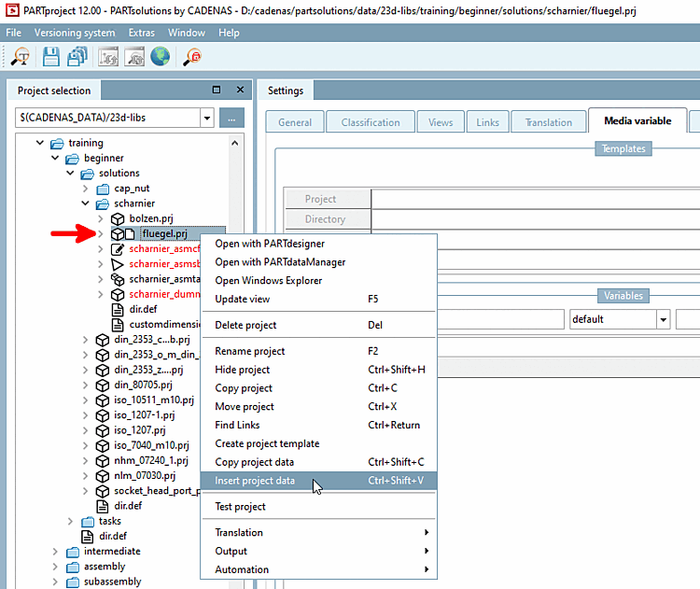This screenshot has width=700, height=589.
Task: Click the Directory field in Templates
Action: click(x=536, y=219)
